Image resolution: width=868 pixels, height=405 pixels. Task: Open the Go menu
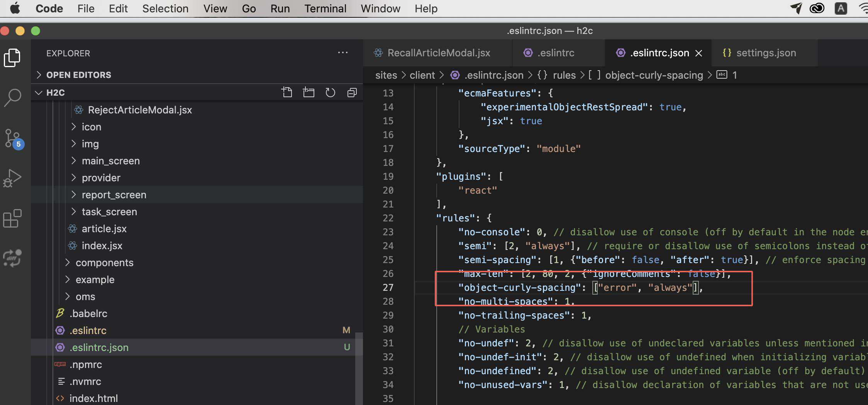point(249,8)
